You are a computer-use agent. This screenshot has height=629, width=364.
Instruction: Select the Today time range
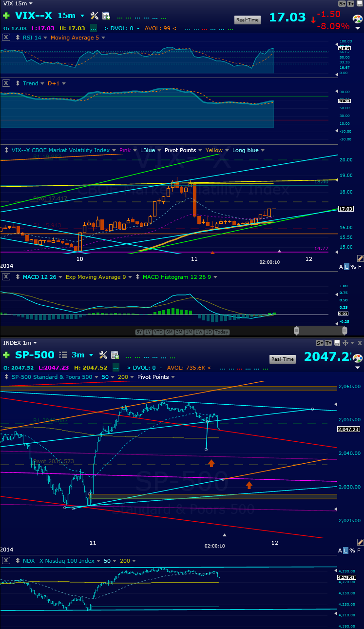[x=221, y=332]
